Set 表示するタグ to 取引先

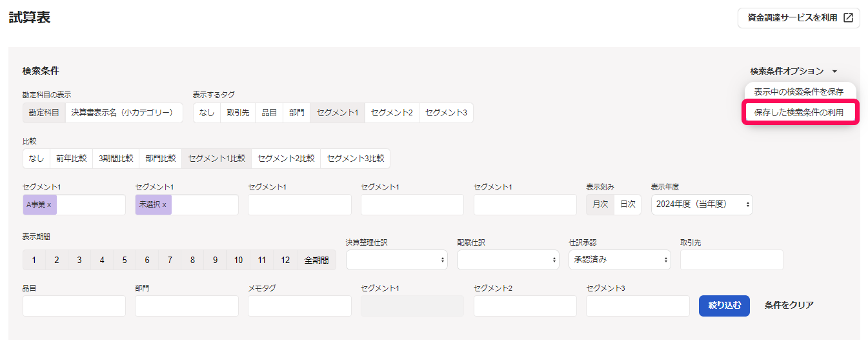237,113
